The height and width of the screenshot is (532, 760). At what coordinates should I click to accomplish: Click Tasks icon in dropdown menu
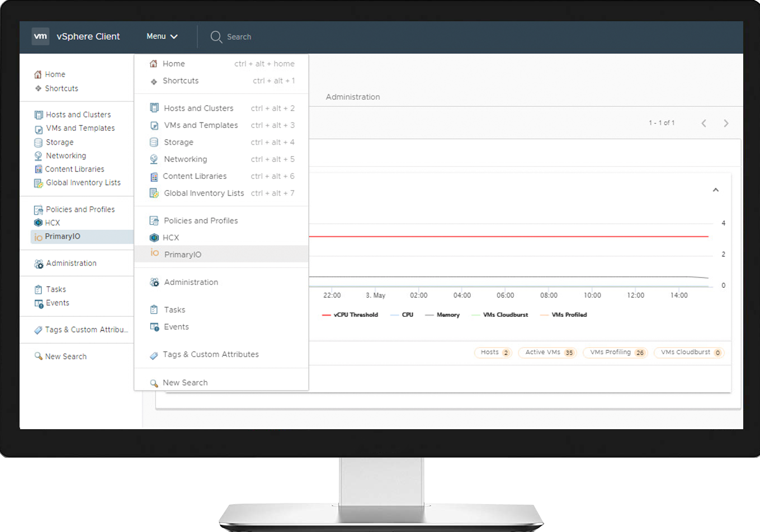click(154, 310)
